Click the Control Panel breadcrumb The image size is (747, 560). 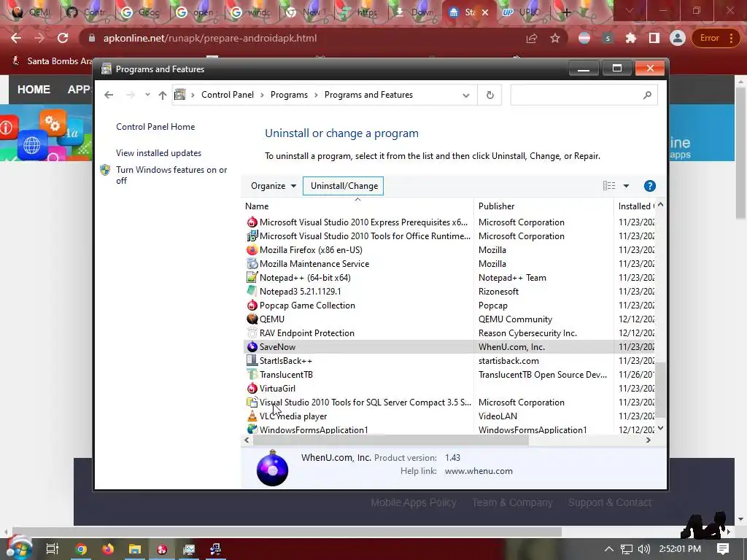point(228,95)
